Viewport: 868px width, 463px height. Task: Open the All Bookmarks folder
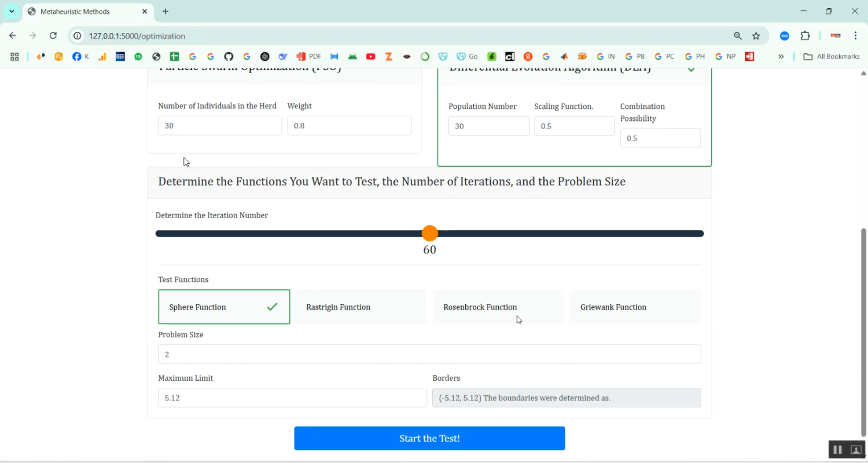coord(832,57)
